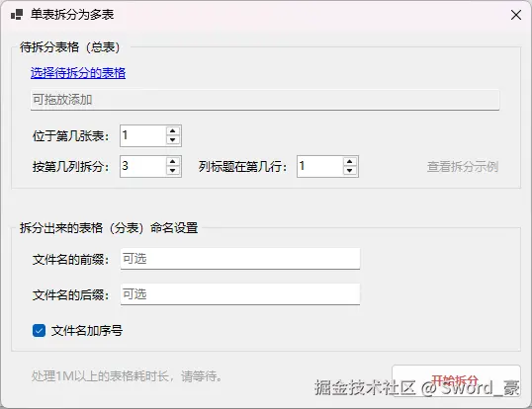This screenshot has height=409, width=532.
Task: Increase the 按第几列拆分 value
Action: 173,161
